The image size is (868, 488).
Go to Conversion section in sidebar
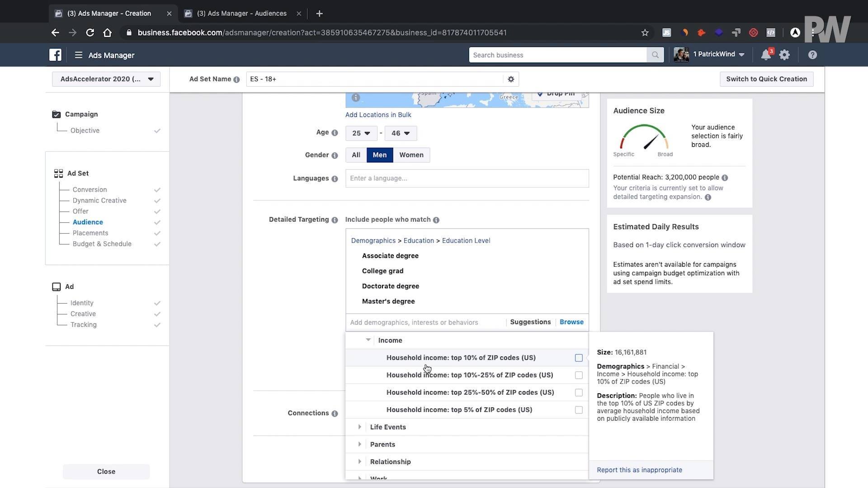(x=90, y=190)
